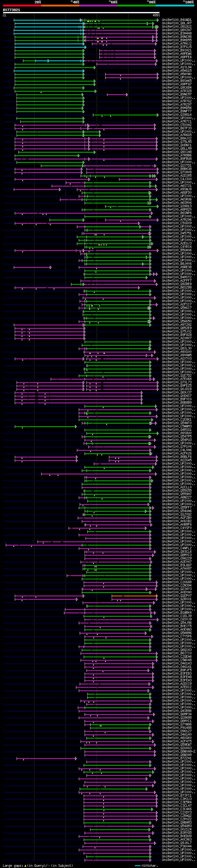
Task: Select the UniRef100_Q93CL6 label
Action: 177,551
